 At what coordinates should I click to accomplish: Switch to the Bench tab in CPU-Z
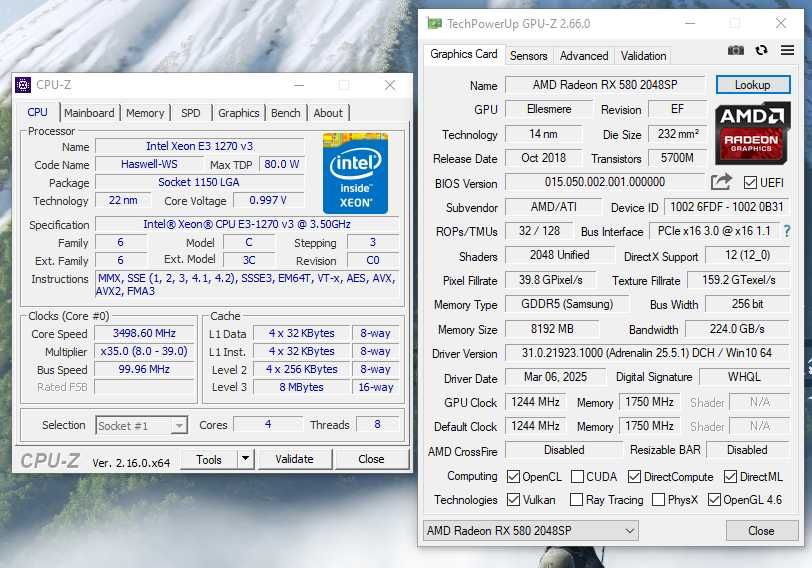click(285, 113)
